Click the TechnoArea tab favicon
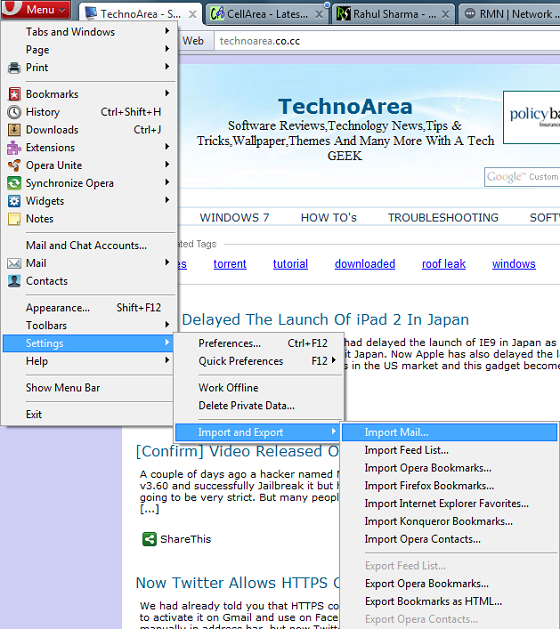The height and width of the screenshot is (629, 560). 91,14
